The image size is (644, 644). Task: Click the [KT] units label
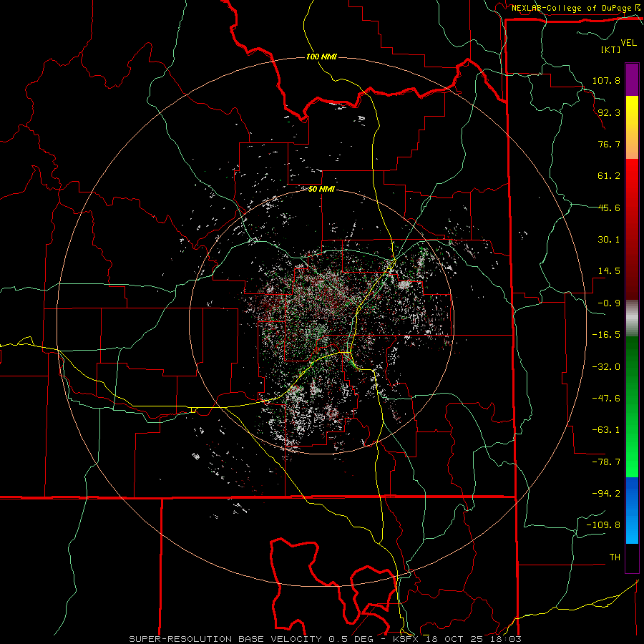[610, 49]
